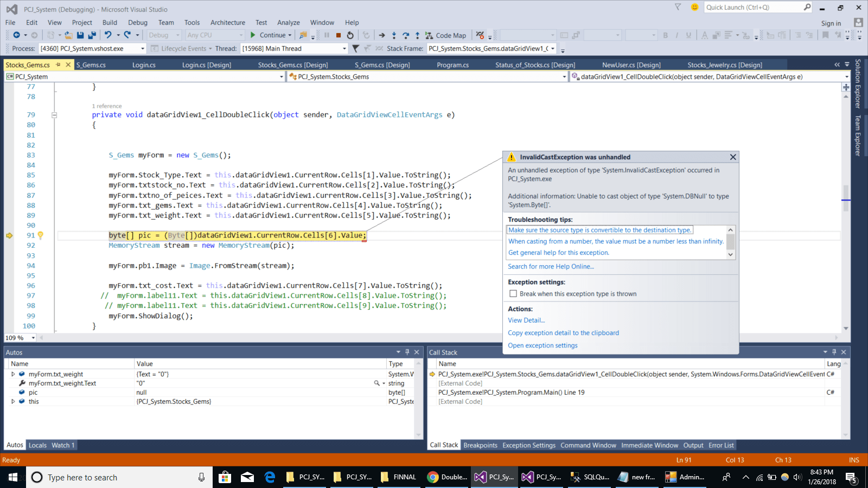868x488 pixels.
Task: Click the troubleshooting tips scroll down arrow
Action: click(731, 254)
